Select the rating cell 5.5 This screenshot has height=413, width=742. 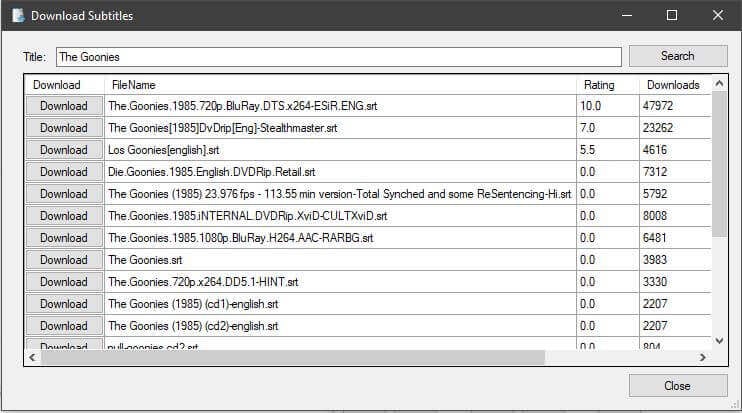[x=608, y=150]
